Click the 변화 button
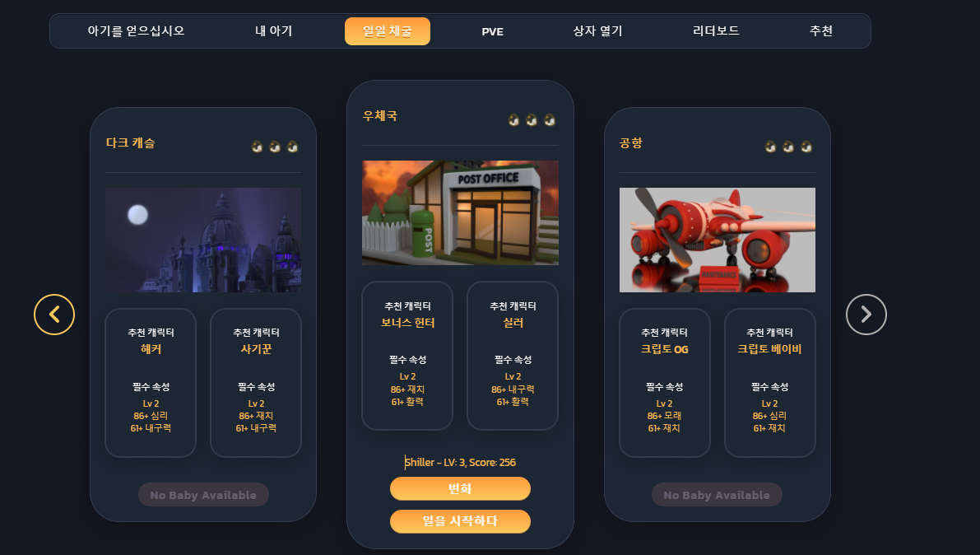Viewport: 980px width, 555px height. point(460,488)
